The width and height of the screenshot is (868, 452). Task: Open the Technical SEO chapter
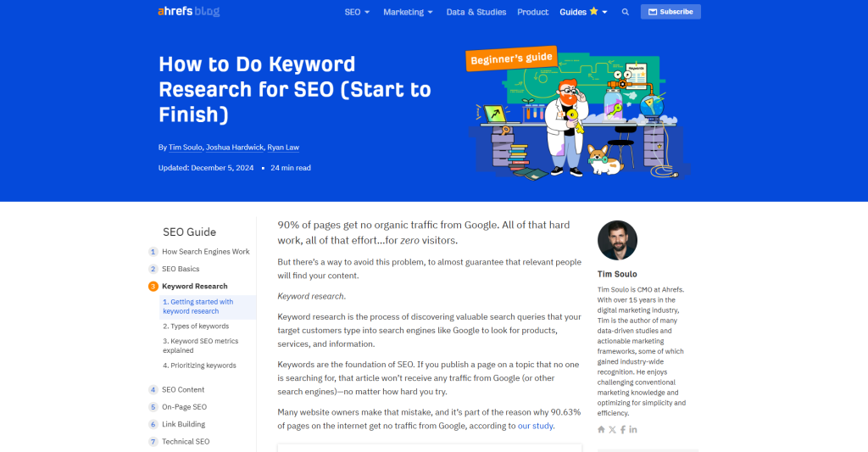[x=186, y=442]
